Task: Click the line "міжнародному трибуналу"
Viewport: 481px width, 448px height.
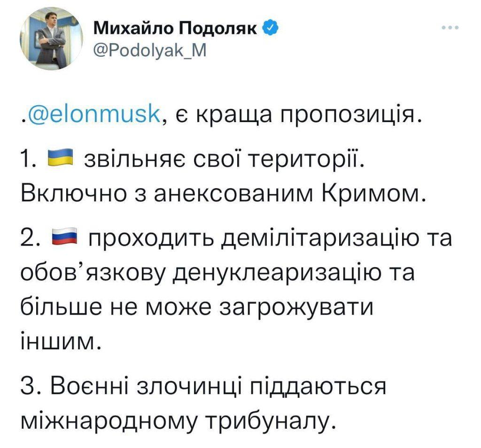Action: pos(176,421)
